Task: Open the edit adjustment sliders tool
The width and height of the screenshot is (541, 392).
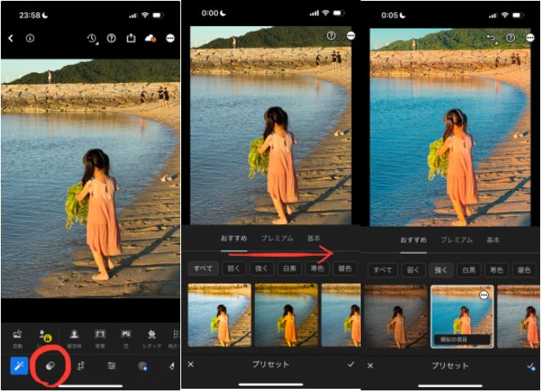Action: [111, 366]
